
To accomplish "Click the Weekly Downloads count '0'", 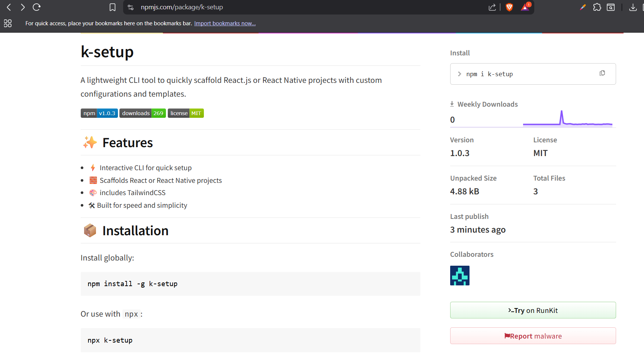I will point(452,120).
